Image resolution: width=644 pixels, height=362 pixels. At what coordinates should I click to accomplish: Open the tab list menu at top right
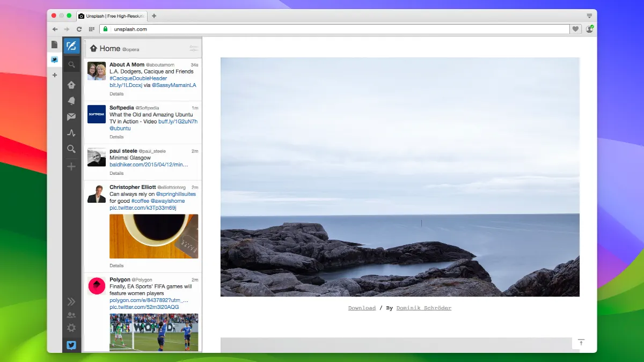(x=589, y=16)
